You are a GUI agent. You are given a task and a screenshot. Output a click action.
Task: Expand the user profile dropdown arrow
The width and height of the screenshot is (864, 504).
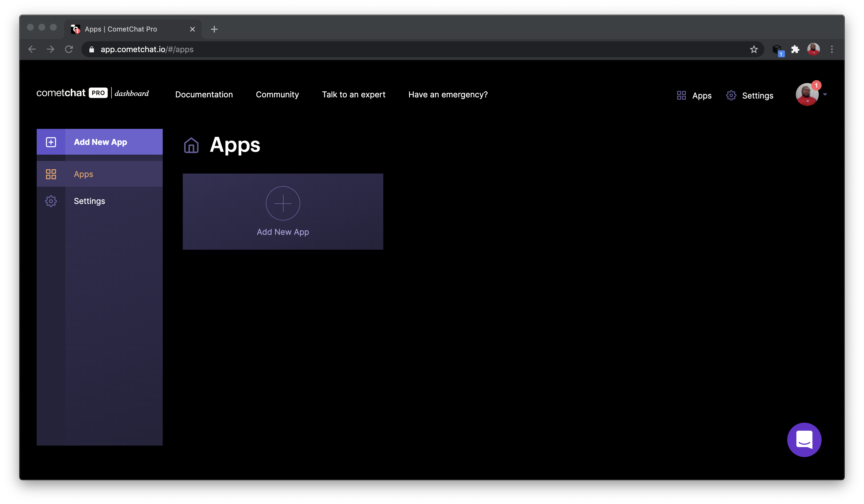pos(827,95)
